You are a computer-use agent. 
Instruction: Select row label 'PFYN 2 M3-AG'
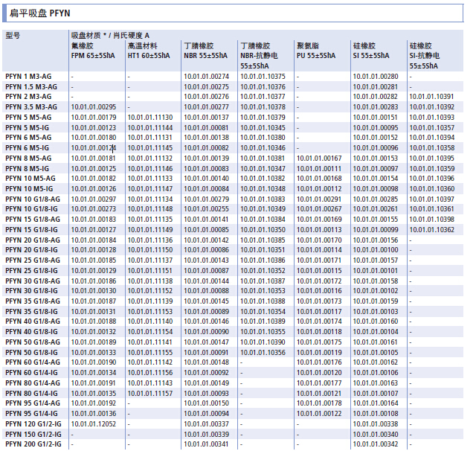28,97
